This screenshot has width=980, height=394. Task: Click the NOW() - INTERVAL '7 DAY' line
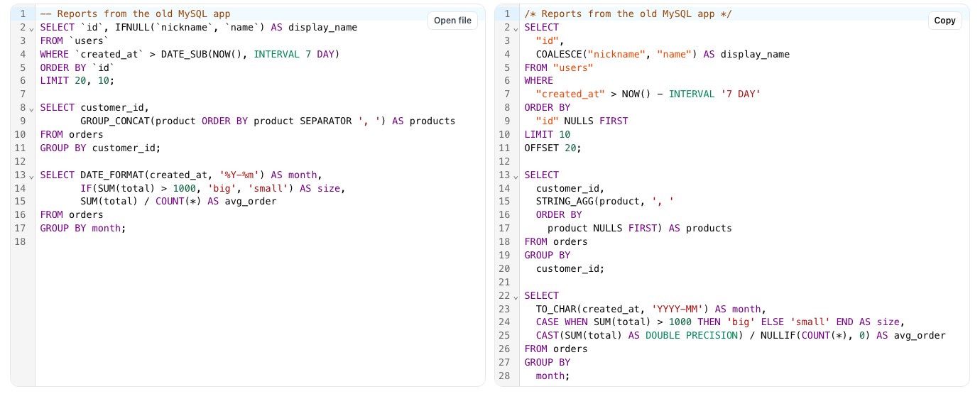[x=648, y=94]
